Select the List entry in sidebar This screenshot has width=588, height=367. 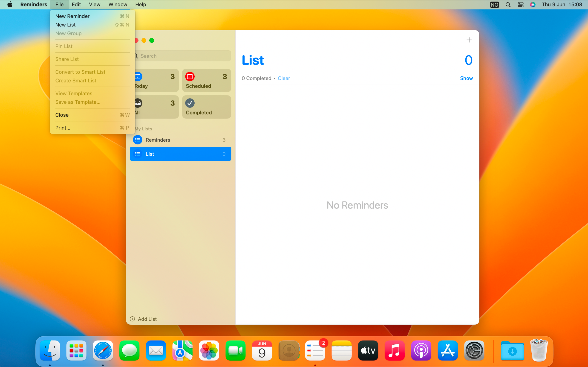(180, 154)
